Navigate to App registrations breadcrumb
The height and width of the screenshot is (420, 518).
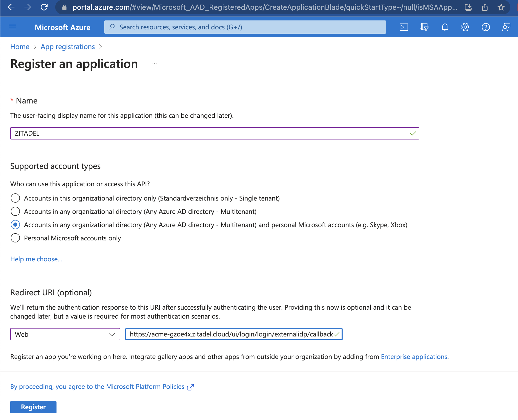67,46
